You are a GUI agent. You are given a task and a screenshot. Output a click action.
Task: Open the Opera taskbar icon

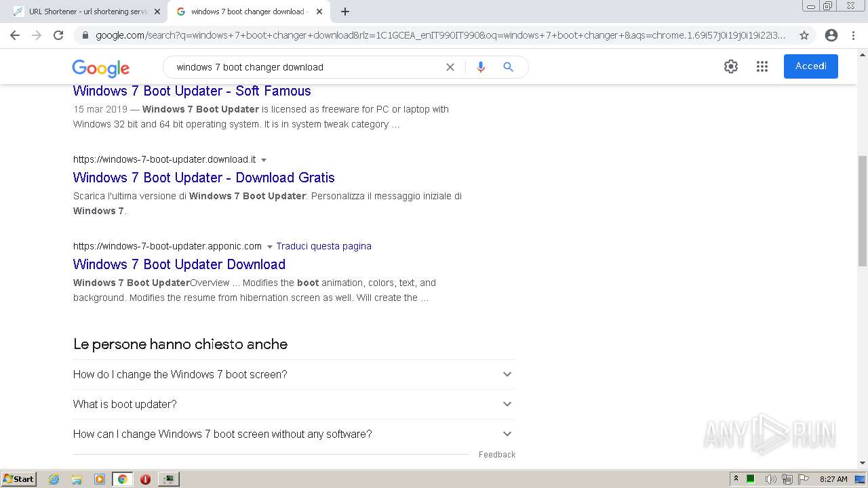[145, 479]
